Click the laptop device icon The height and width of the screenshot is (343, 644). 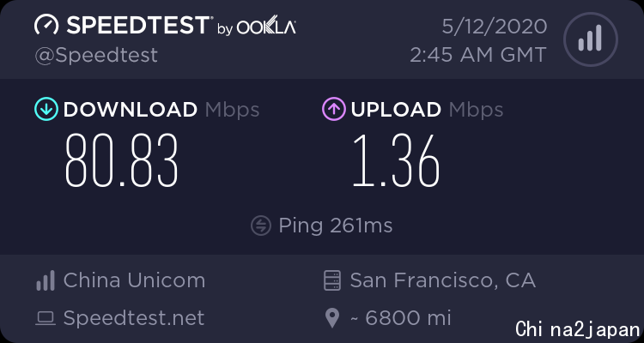46,318
